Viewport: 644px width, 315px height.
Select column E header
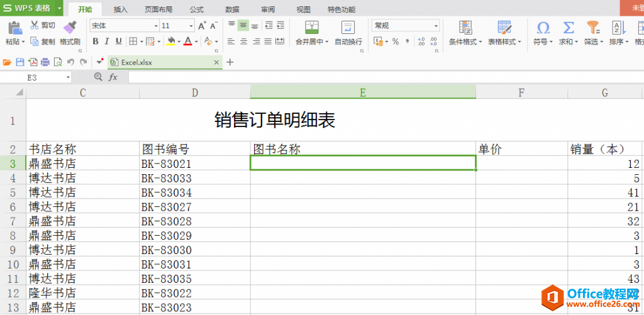tap(363, 93)
